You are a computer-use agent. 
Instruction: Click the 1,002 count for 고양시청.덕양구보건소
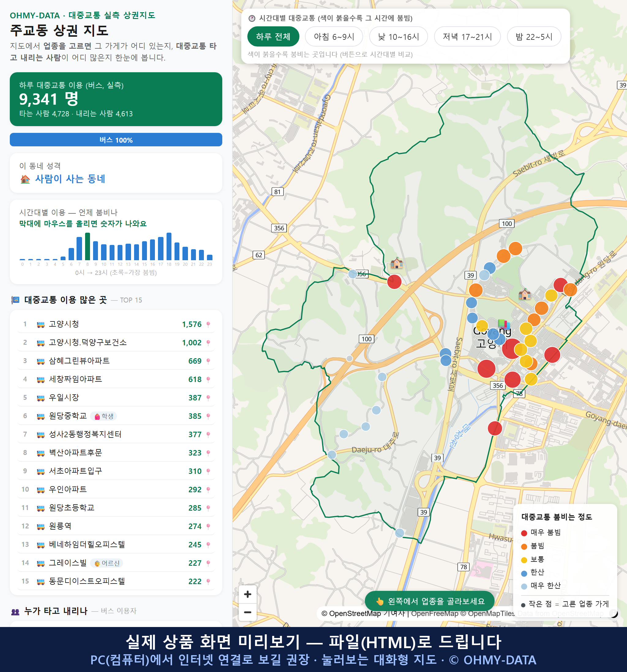192,343
